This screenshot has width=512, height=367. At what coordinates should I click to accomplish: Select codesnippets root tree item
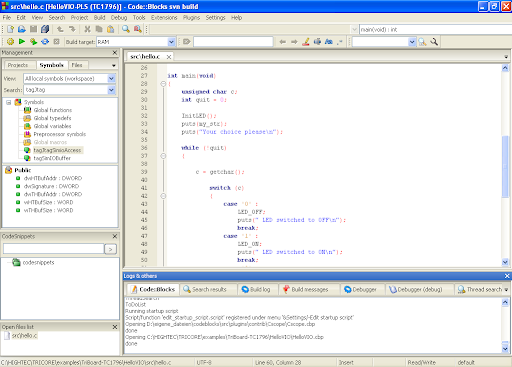point(38,263)
